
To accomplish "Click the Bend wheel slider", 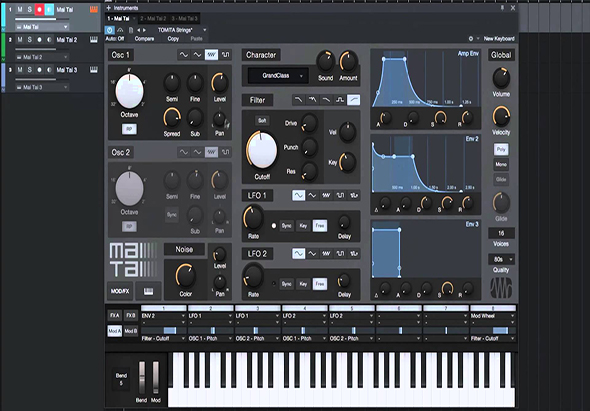I will (142, 378).
